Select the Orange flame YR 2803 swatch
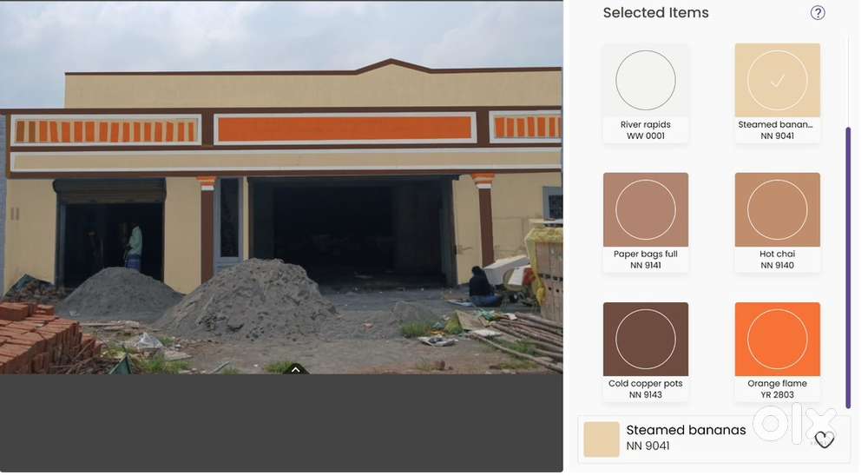 [777, 352]
